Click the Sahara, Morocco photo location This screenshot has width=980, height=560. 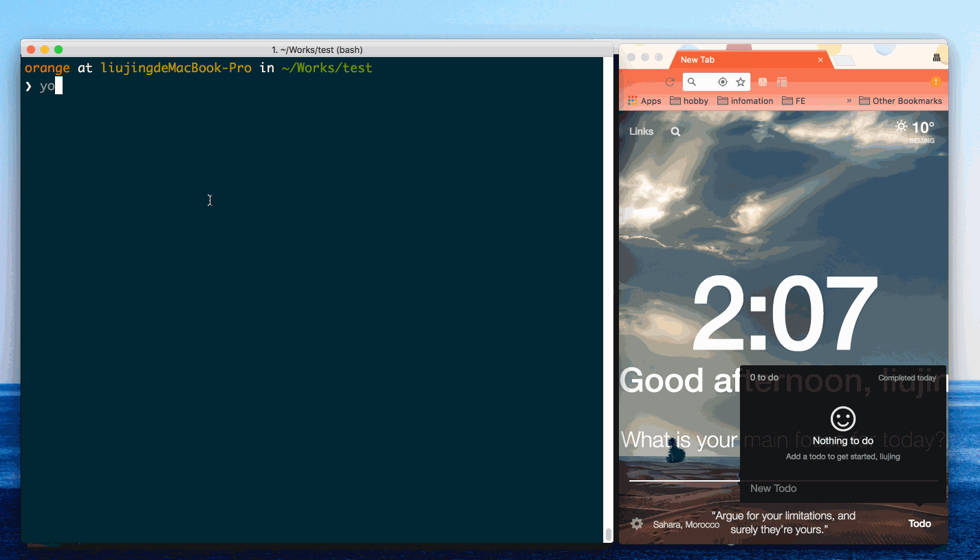coord(686,525)
